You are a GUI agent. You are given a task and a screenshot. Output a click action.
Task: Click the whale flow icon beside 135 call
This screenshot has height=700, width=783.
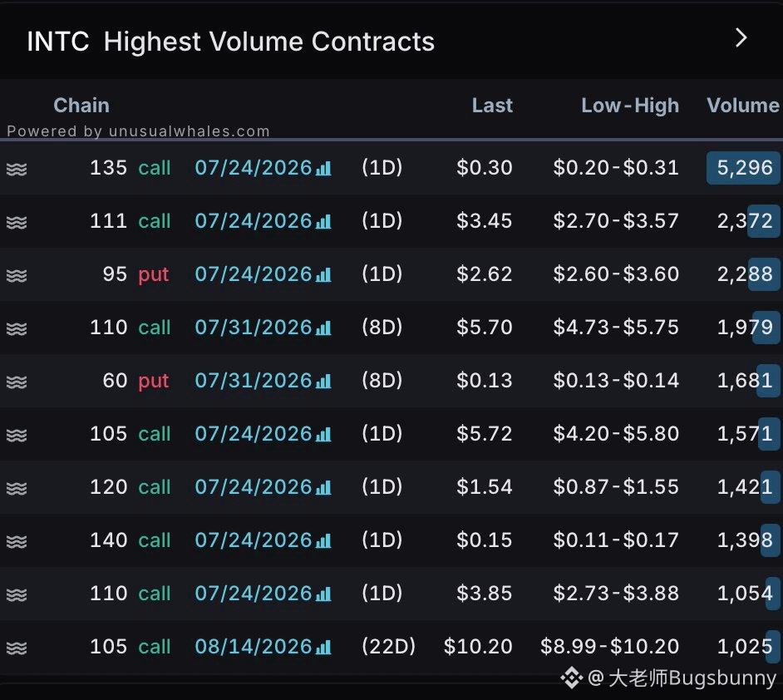(17, 170)
